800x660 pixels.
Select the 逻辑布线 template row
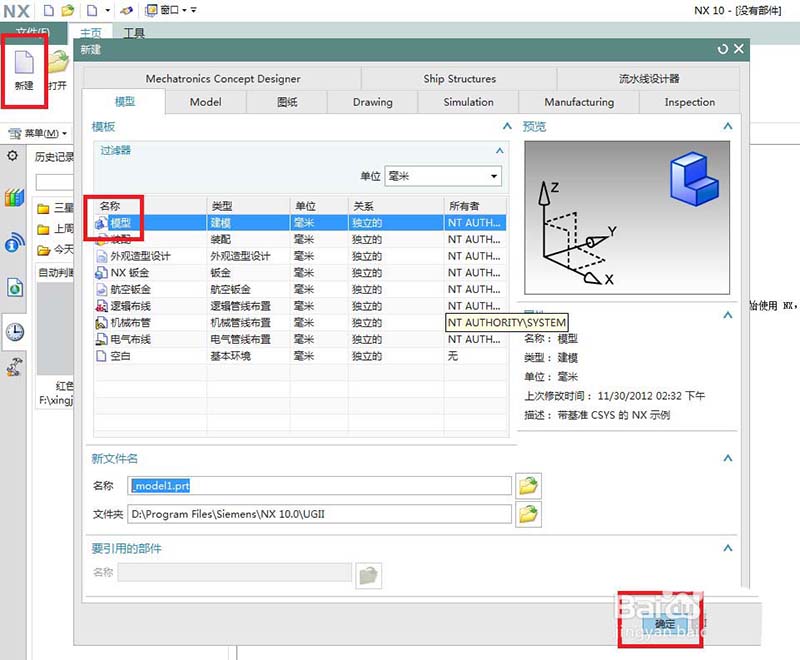point(301,306)
